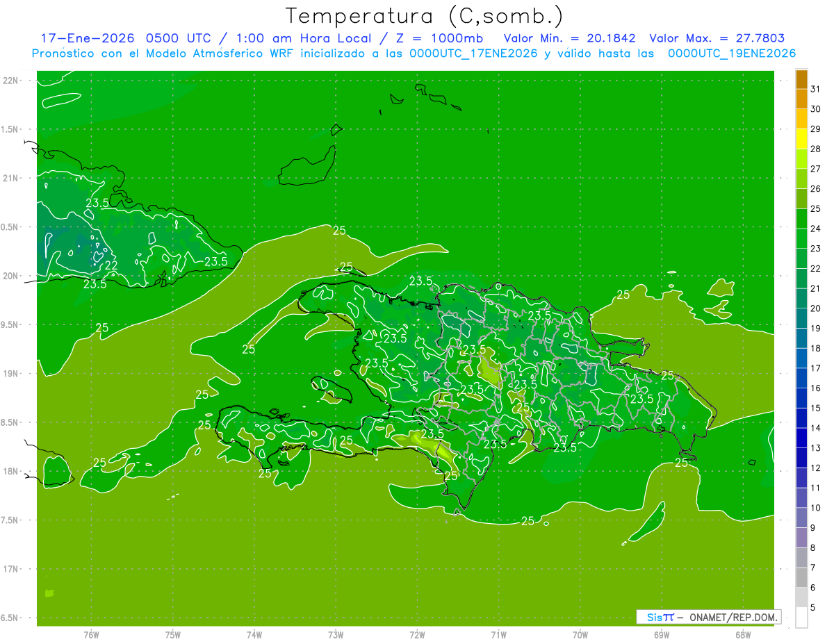
Task: Click the Z = 1000mb level text
Action: tap(450, 38)
